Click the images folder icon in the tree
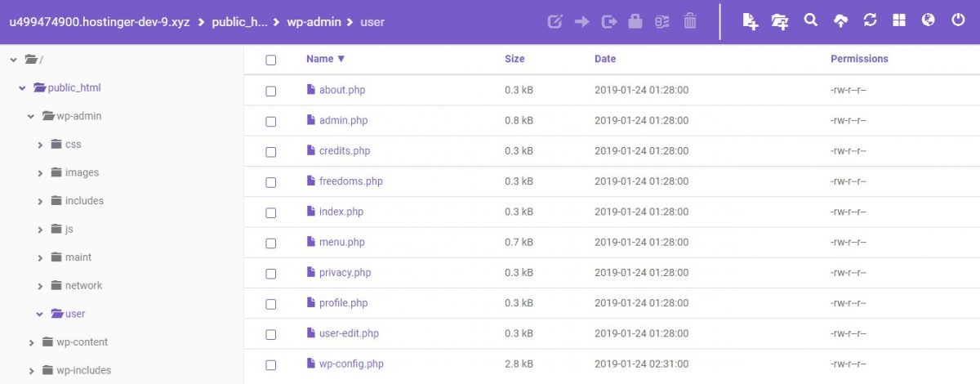 point(56,173)
